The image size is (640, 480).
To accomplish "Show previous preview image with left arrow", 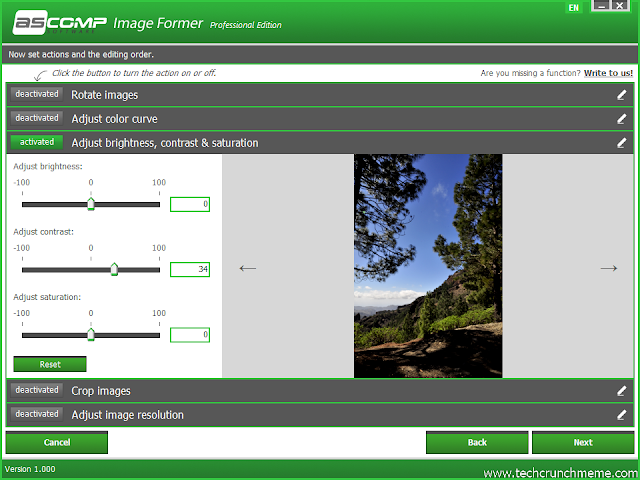I will click(x=248, y=268).
